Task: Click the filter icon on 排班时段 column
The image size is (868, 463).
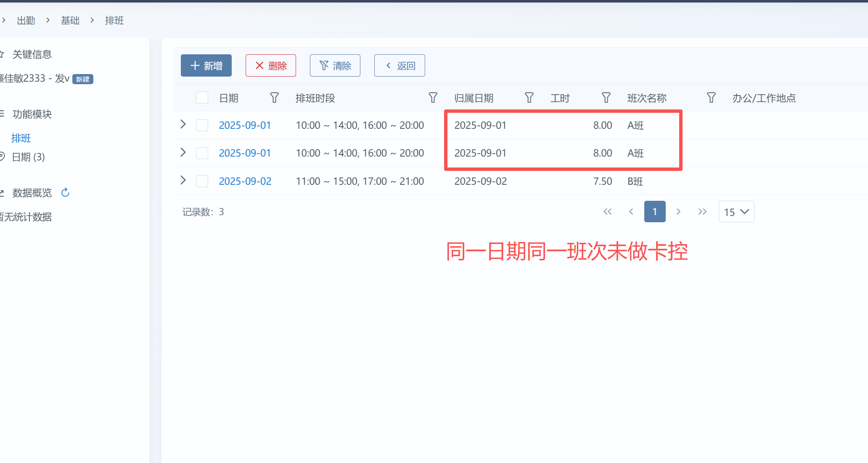Action: pyautogui.click(x=433, y=98)
